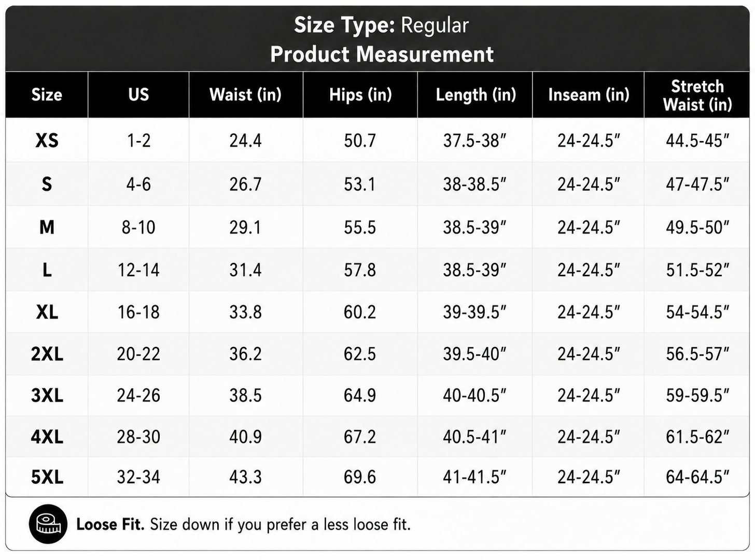Select the M size row label
Image resolution: width=755 pixels, height=560 pixels.
pos(47,227)
